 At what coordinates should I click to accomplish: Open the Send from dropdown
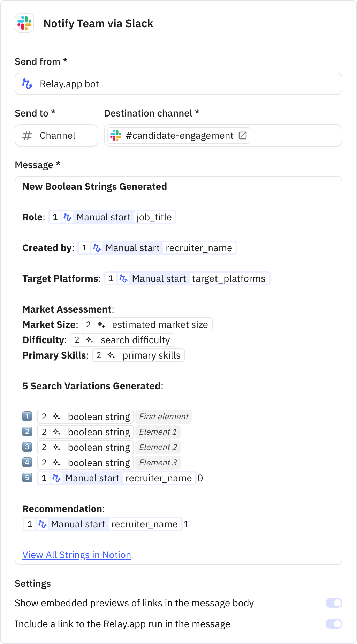pos(178,84)
